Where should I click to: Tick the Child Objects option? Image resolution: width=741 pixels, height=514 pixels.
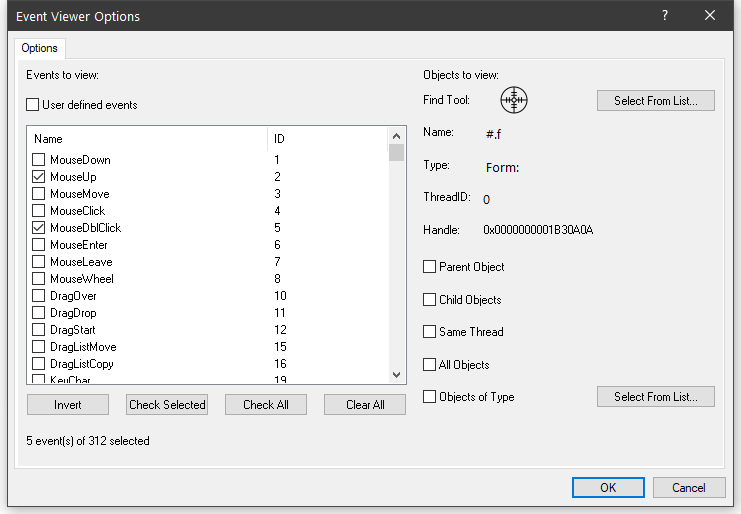pos(430,300)
